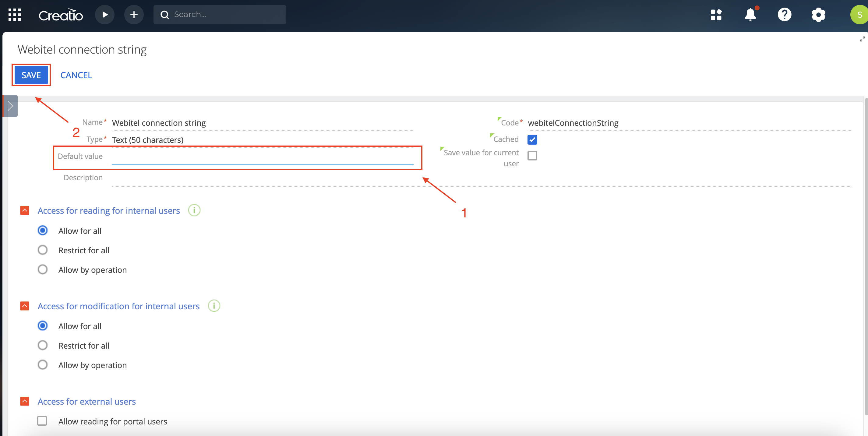This screenshot has height=436, width=868.
Task: Click Access for modification for internal users heading
Action: [118, 306]
